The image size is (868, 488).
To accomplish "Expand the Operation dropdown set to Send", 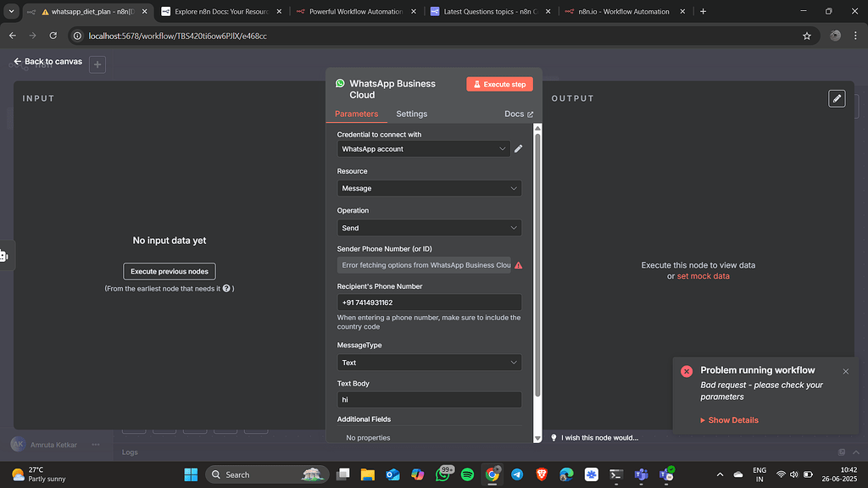I will [x=429, y=227].
